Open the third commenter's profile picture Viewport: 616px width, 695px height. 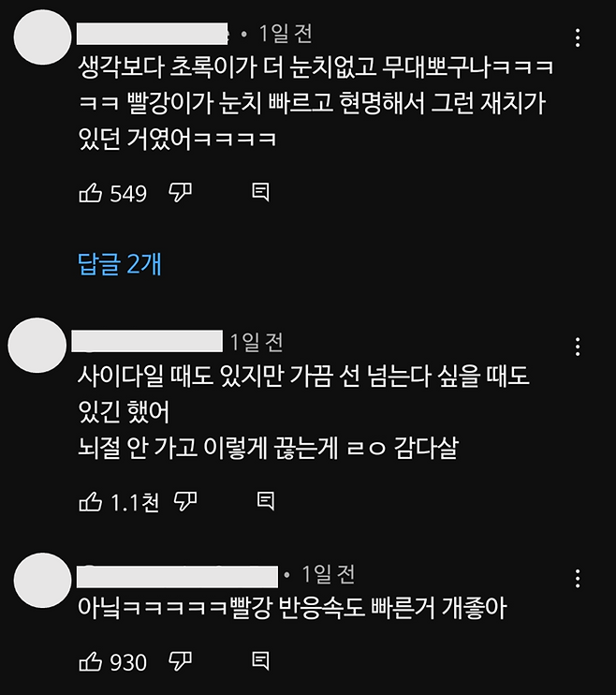42,580
